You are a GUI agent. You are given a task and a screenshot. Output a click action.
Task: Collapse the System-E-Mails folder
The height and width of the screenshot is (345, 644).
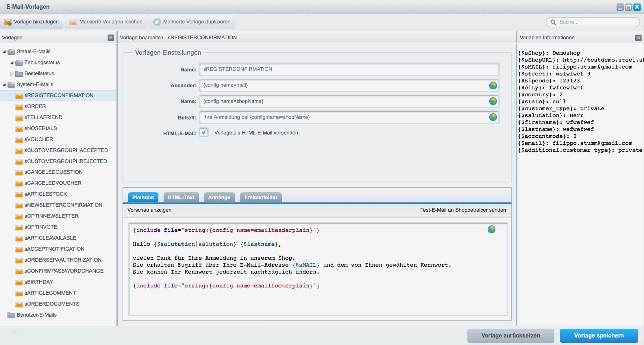coord(4,85)
